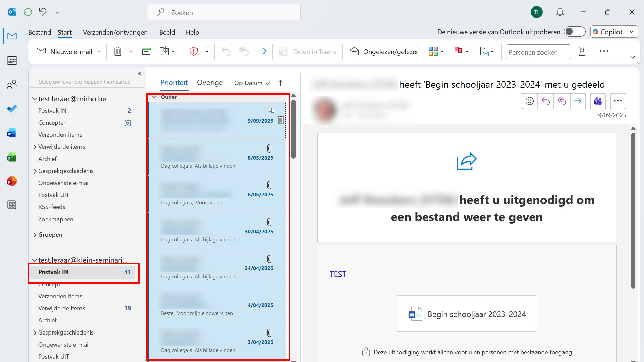
Task: Open the Calendar view in sidebar
Action: (x=12, y=60)
